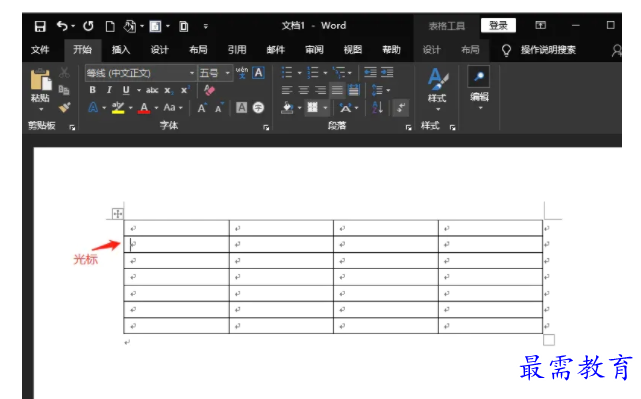Click the table resize handle at bottom right
This screenshot has width=641, height=399.
(549, 340)
